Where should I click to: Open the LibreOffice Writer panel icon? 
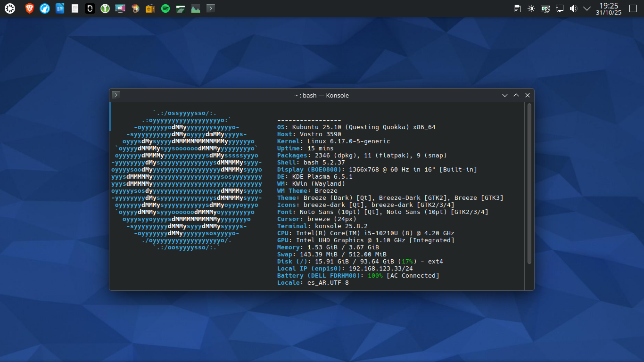[x=60, y=8]
